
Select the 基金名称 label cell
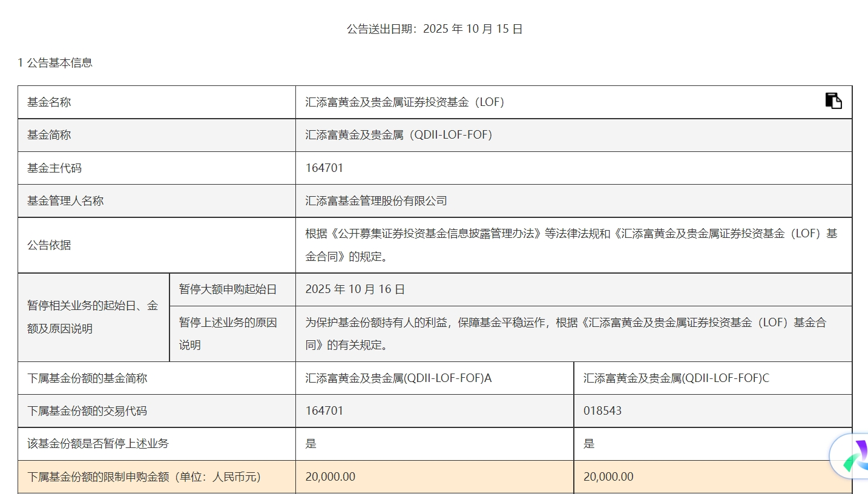point(157,102)
